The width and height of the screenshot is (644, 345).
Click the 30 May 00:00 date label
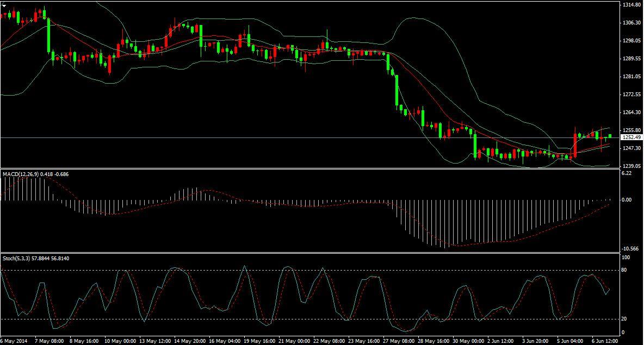click(467, 341)
